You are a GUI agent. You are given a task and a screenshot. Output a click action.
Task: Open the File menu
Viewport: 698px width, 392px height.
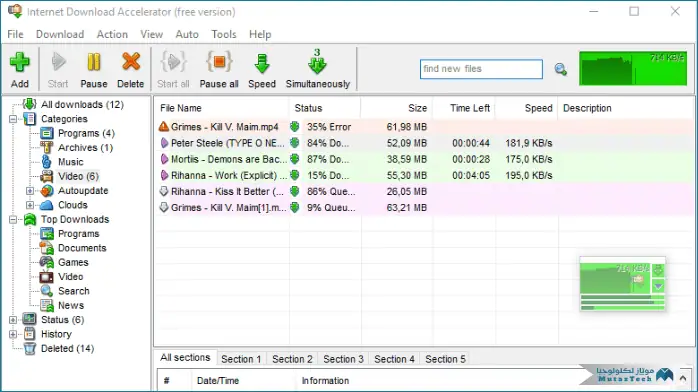click(15, 34)
